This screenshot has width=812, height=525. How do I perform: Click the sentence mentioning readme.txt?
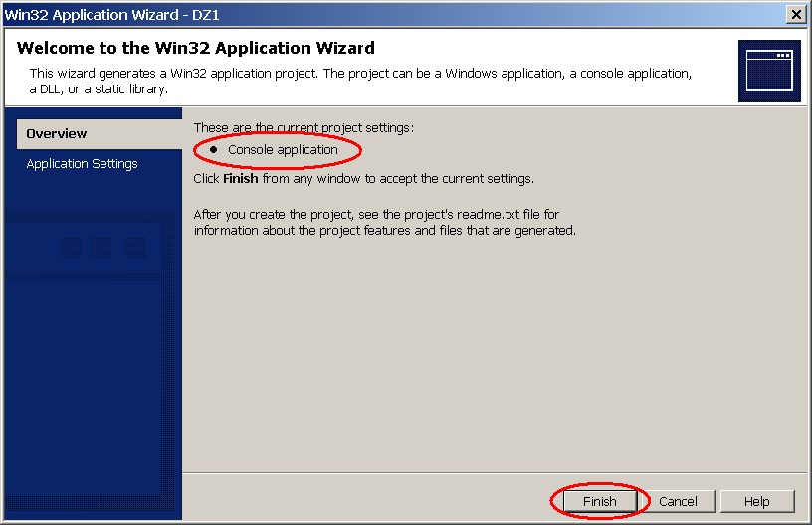tap(385, 222)
